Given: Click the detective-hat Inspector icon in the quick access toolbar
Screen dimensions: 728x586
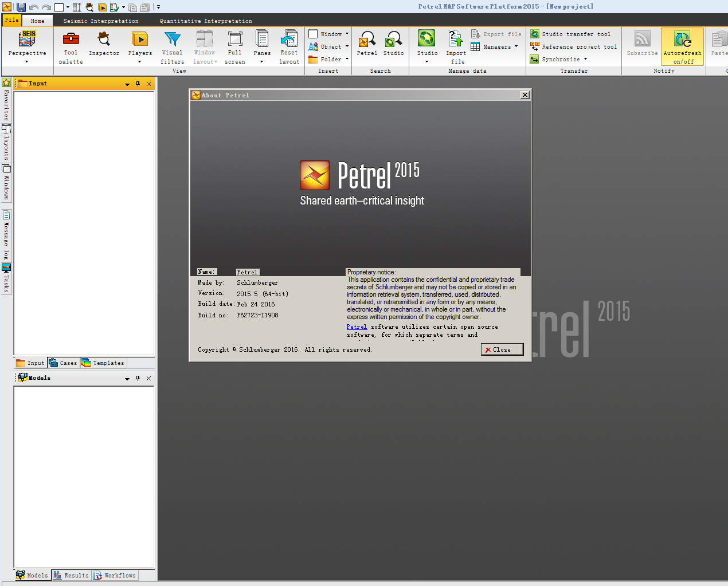Looking at the screenshot, I should click(x=89, y=7).
